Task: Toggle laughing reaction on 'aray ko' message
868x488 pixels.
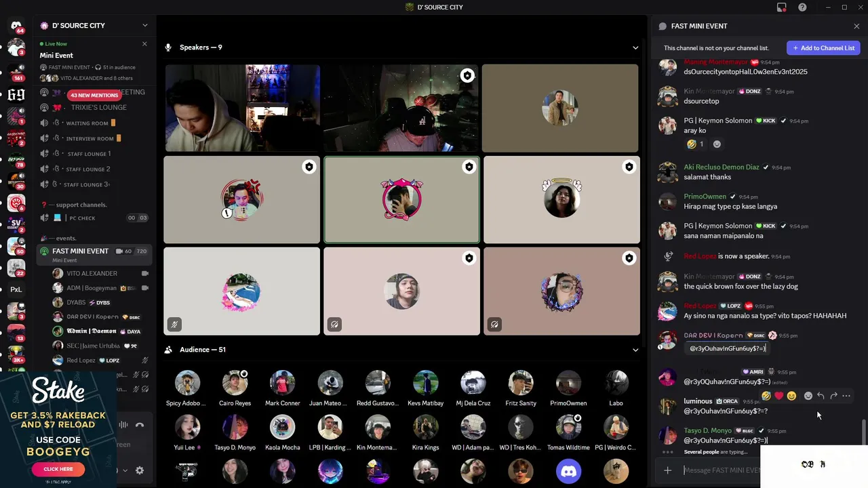Action: [695, 144]
